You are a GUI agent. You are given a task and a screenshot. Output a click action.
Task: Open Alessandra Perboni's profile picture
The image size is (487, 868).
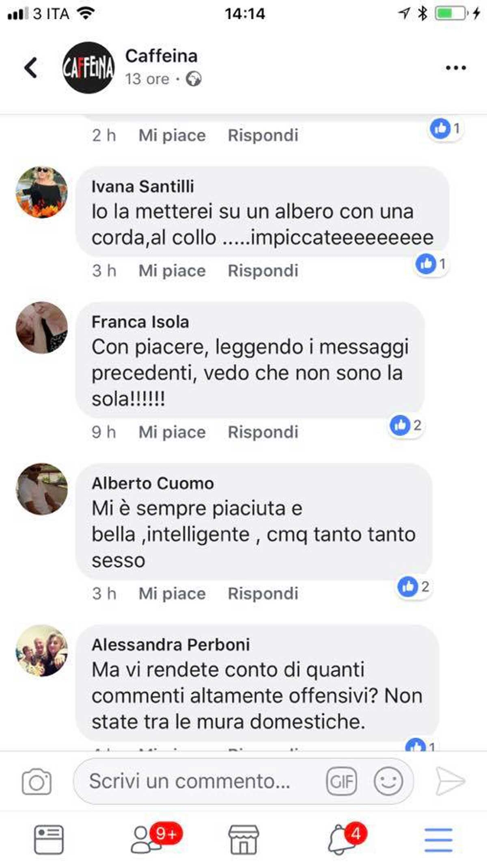pos(42,651)
